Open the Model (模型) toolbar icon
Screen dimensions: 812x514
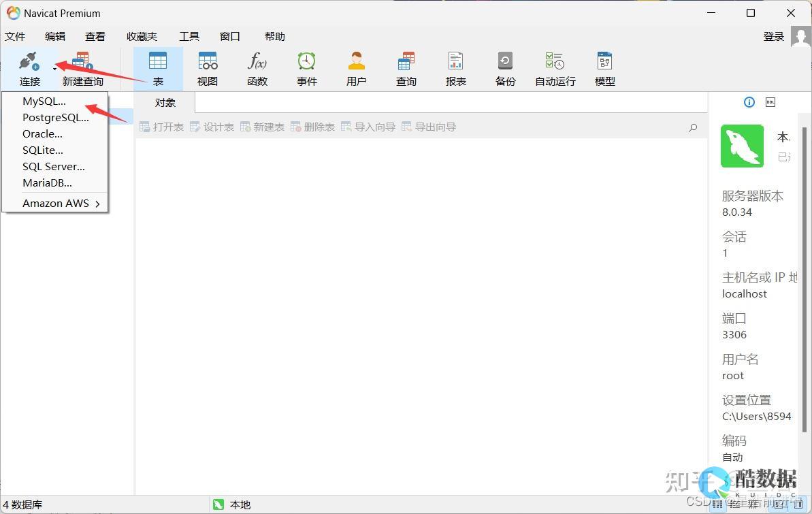604,61
